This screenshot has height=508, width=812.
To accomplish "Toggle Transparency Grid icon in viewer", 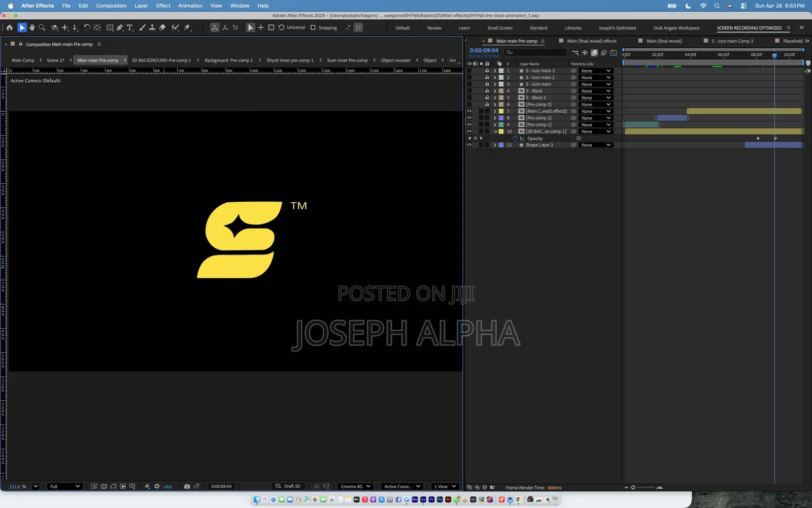I will point(104,486).
